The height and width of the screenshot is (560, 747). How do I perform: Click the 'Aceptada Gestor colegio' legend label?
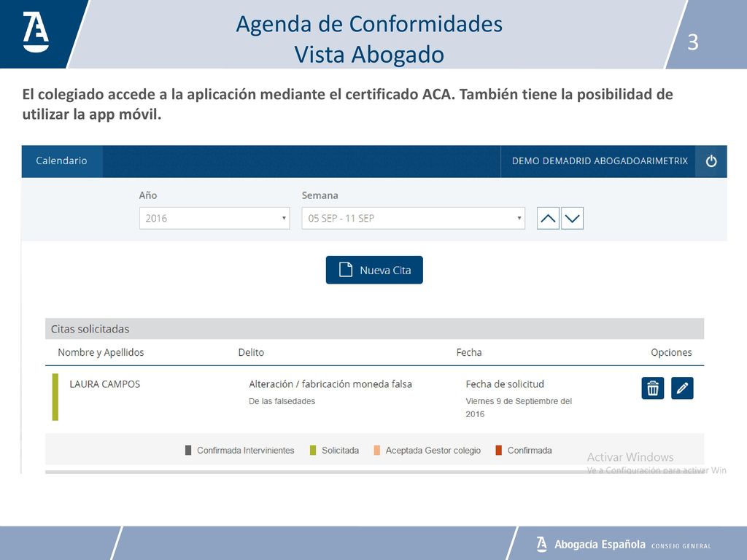(433, 451)
